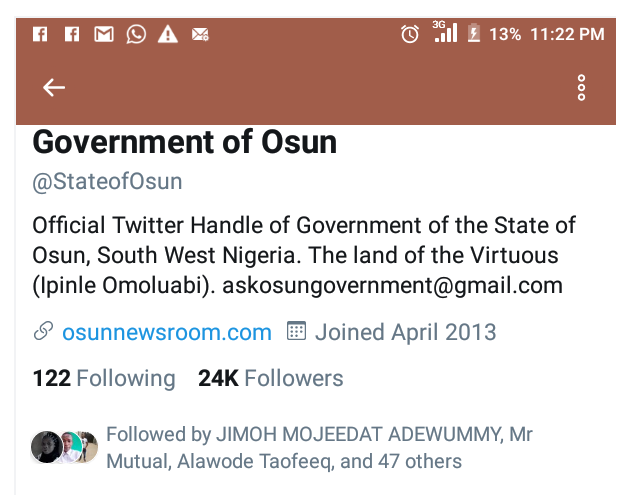Tap the back arrow icon
629x495 pixels.
(x=54, y=88)
